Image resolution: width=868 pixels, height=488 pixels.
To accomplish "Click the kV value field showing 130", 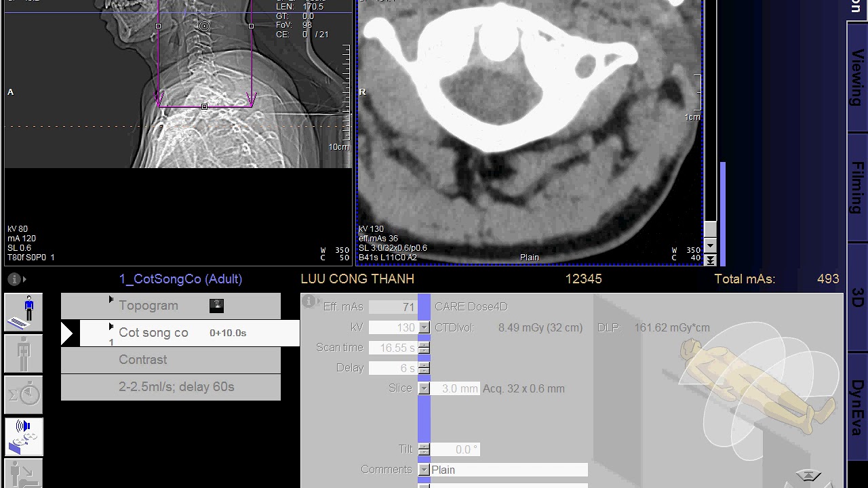I will click(393, 327).
